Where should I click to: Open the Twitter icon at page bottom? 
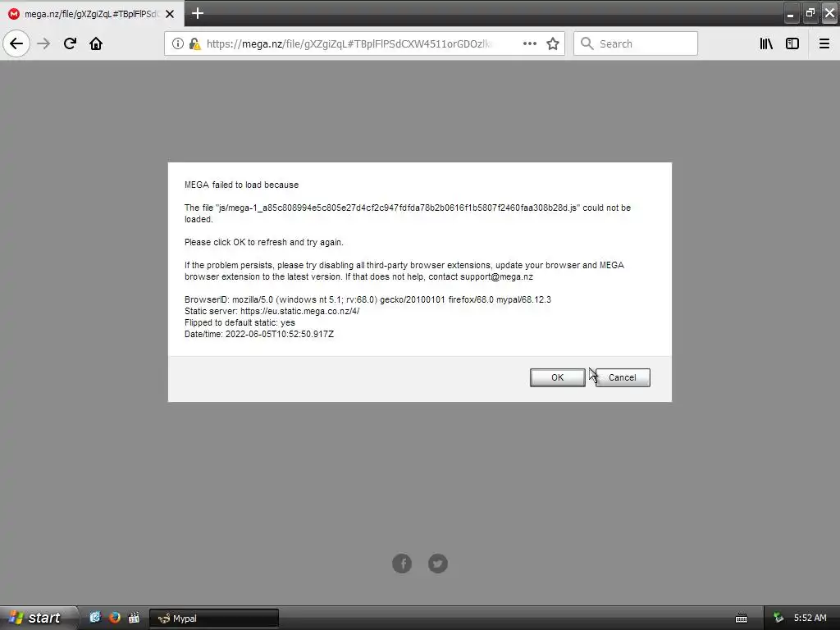[438, 563]
